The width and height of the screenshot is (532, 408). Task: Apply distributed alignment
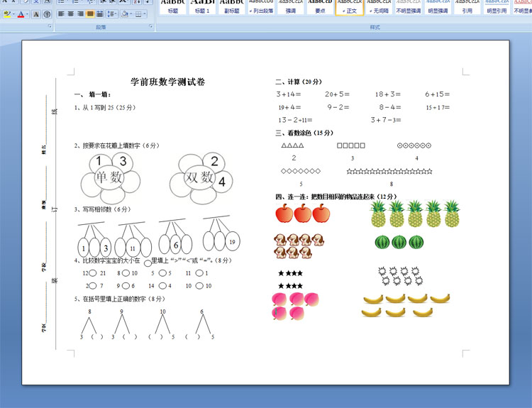coord(100,14)
